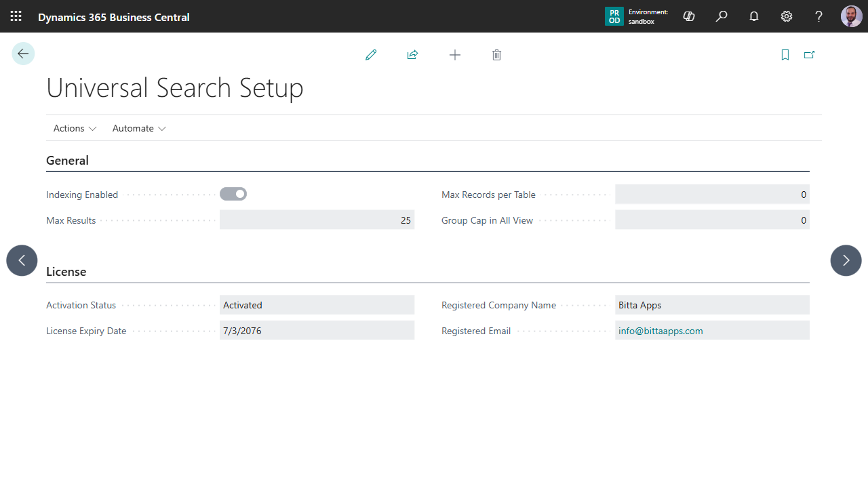The image size is (868, 488).
Task: Open the app launcher waffle menu
Action: coord(16,16)
